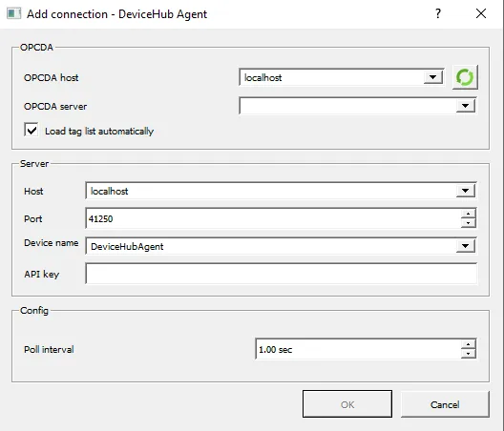Screen dimensions: 504x431
Task: Click the OPCDA server label
Action: click(x=55, y=106)
